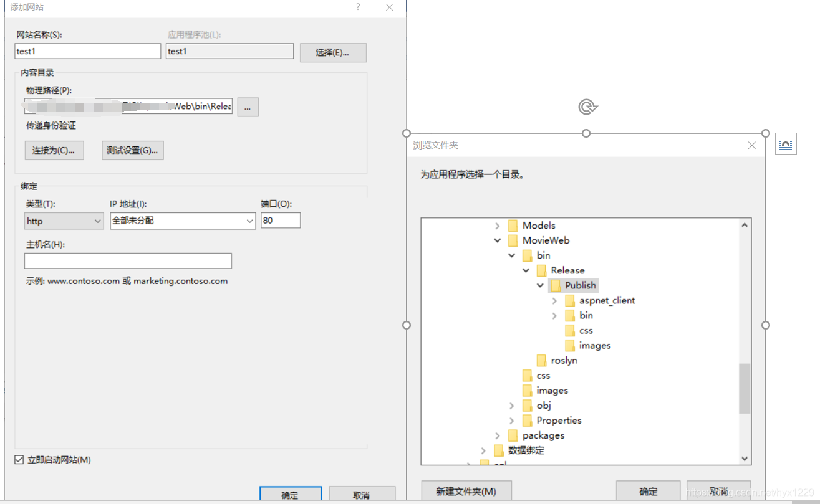Toggle the 立即启动网站(M) checkbox

19,460
